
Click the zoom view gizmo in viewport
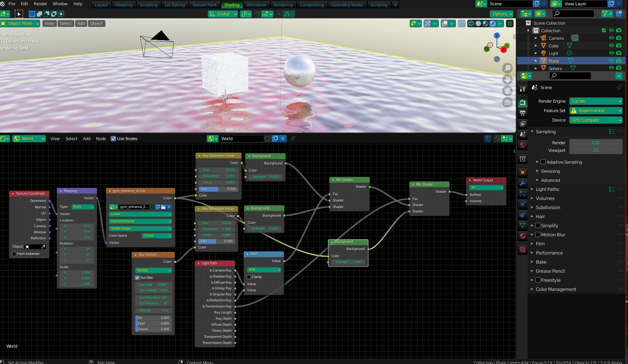click(x=507, y=68)
